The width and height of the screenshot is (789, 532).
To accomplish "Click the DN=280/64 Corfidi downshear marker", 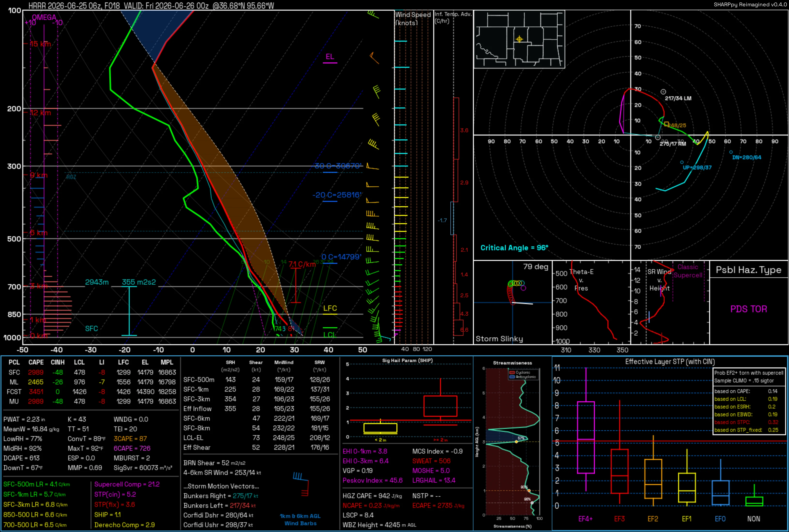I will pyautogui.click(x=731, y=152).
